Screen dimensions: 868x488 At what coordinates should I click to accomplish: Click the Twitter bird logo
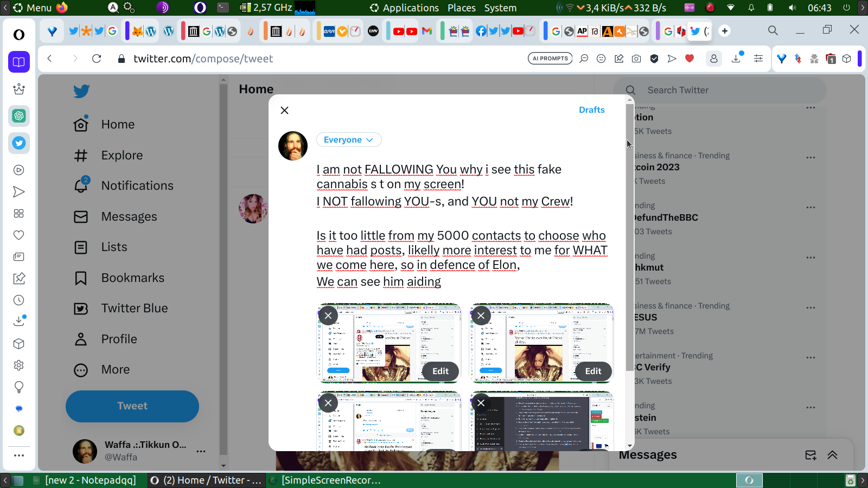81,91
